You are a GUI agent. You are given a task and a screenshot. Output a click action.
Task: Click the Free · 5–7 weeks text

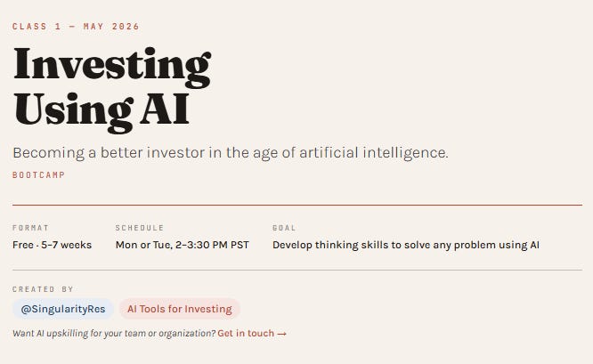tap(53, 245)
